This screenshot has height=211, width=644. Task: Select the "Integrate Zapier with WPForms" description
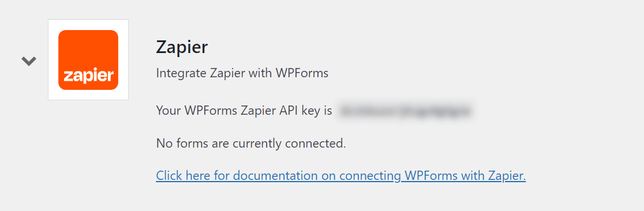[x=242, y=74]
